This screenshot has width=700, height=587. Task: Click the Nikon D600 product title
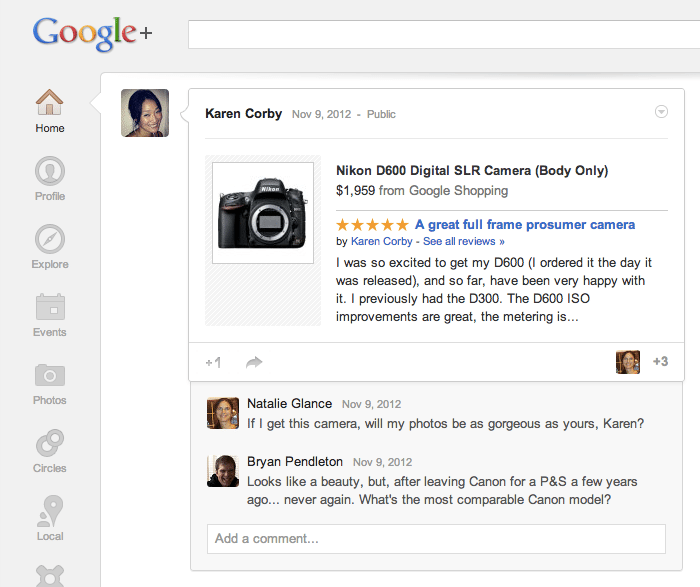472,171
